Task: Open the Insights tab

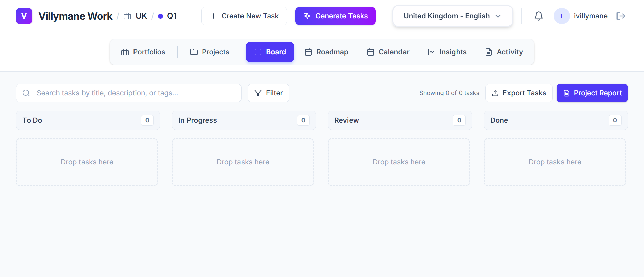Action: (x=447, y=52)
